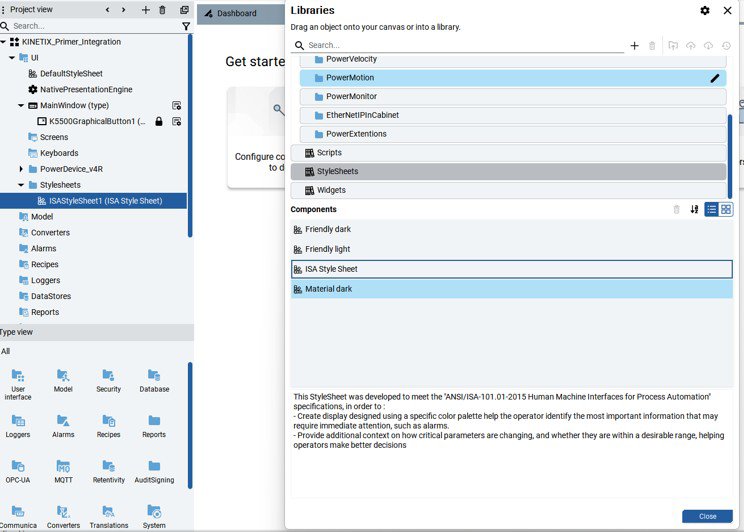
Task: Select the StyleSheets library
Action: [508, 171]
